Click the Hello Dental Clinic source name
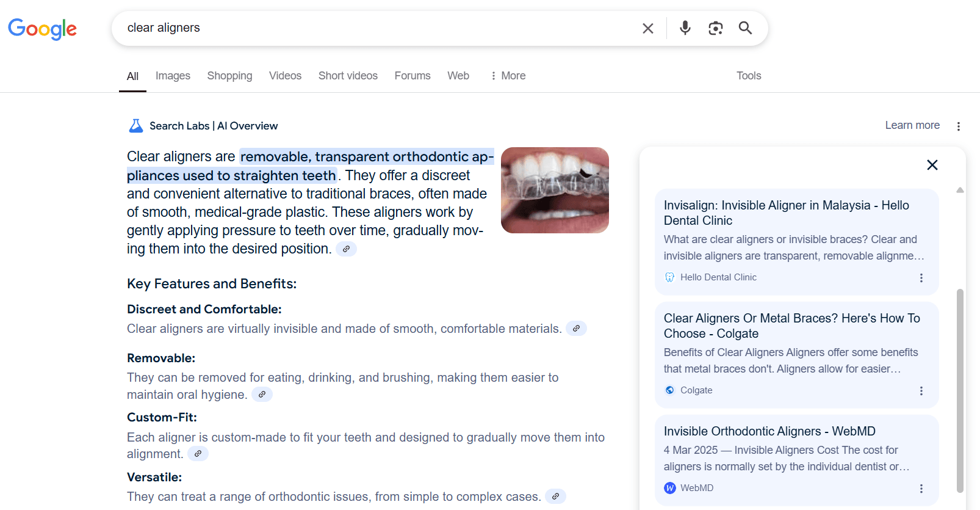This screenshot has height=510, width=980. [718, 277]
